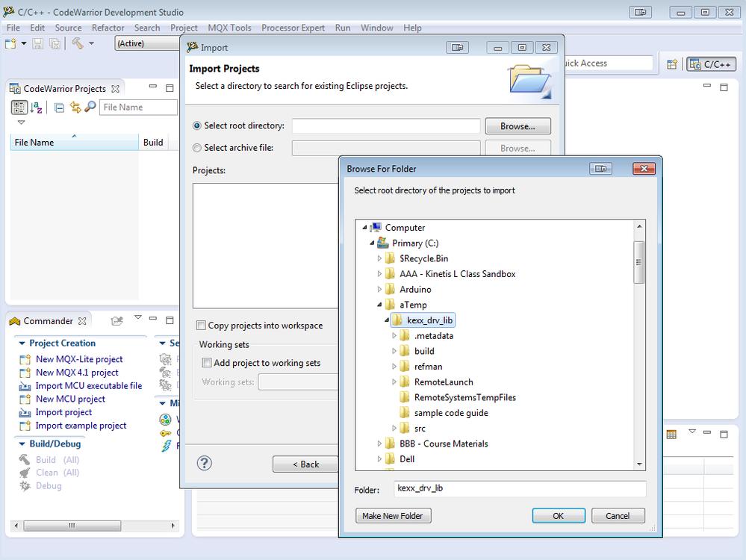Select the 'Select archive file' radio button
Image resolution: width=746 pixels, height=560 pixels.
click(x=197, y=148)
